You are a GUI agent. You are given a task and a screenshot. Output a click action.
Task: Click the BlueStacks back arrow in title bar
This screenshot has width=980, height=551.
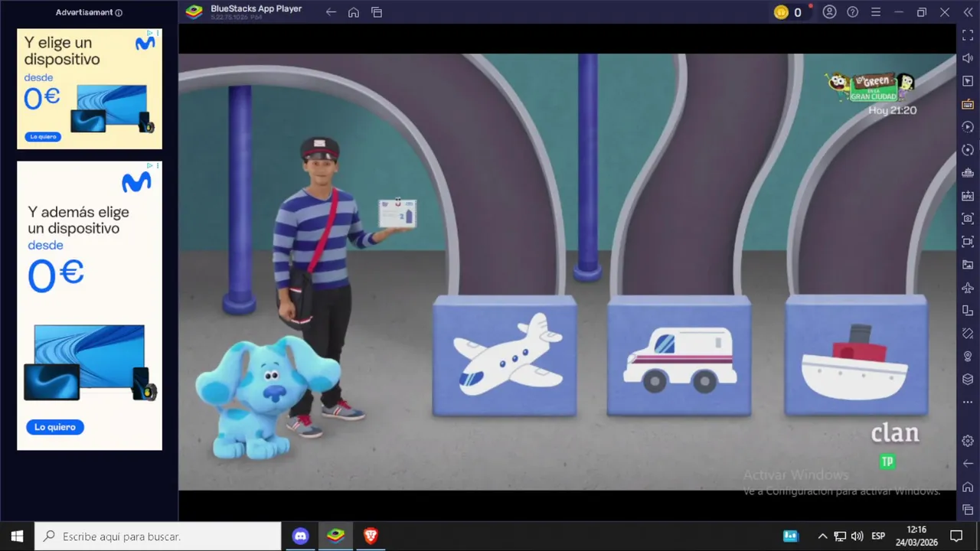point(331,12)
